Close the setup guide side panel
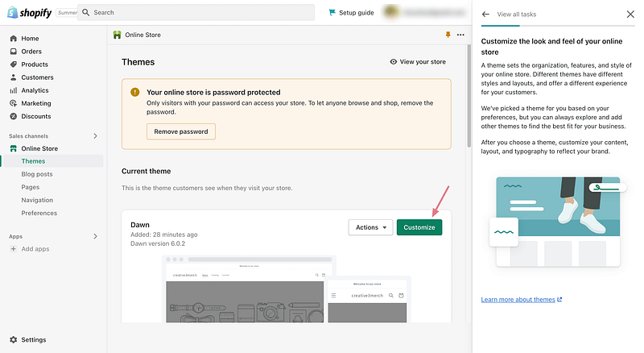This screenshot has height=353, width=644. 630,15
